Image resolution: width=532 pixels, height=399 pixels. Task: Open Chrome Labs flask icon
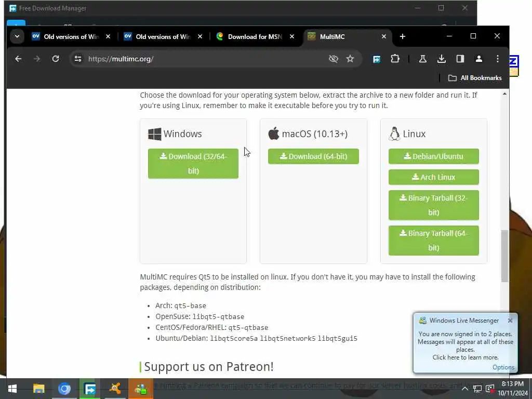423,59
